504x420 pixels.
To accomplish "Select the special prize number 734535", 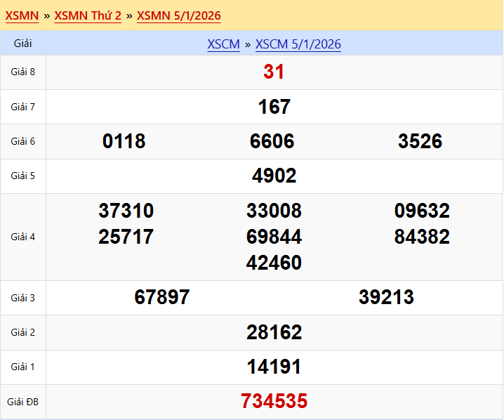I will click(274, 402).
